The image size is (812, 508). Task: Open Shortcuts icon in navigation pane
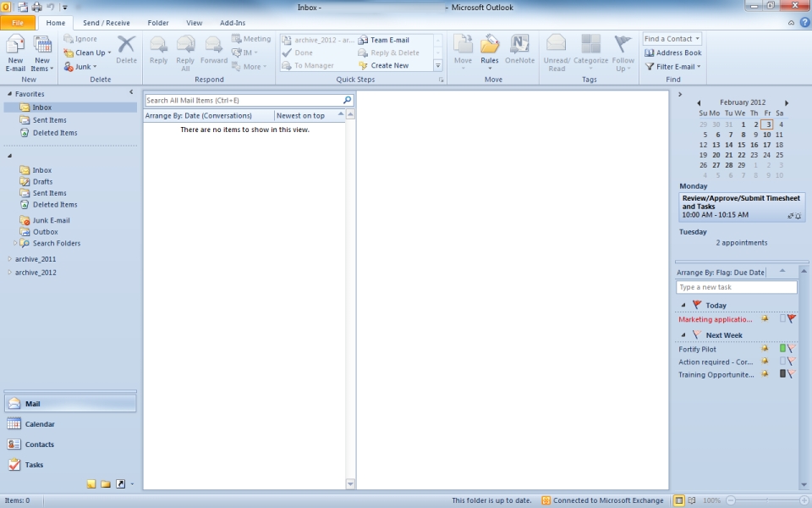120,484
